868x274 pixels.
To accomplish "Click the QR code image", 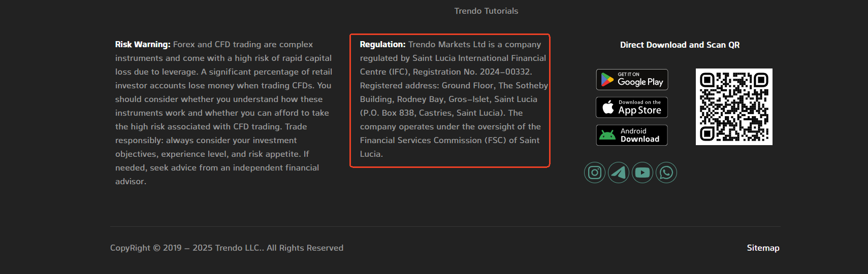I will (734, 107).
